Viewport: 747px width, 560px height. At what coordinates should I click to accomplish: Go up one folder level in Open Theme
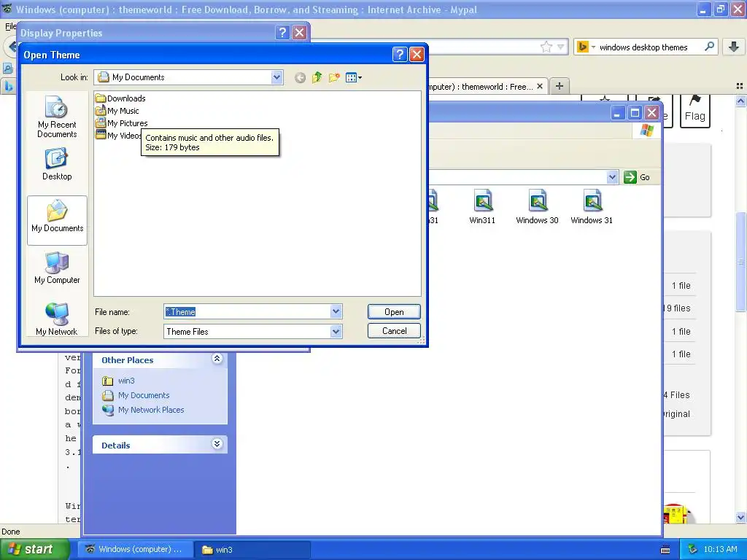tap(317, 77)
